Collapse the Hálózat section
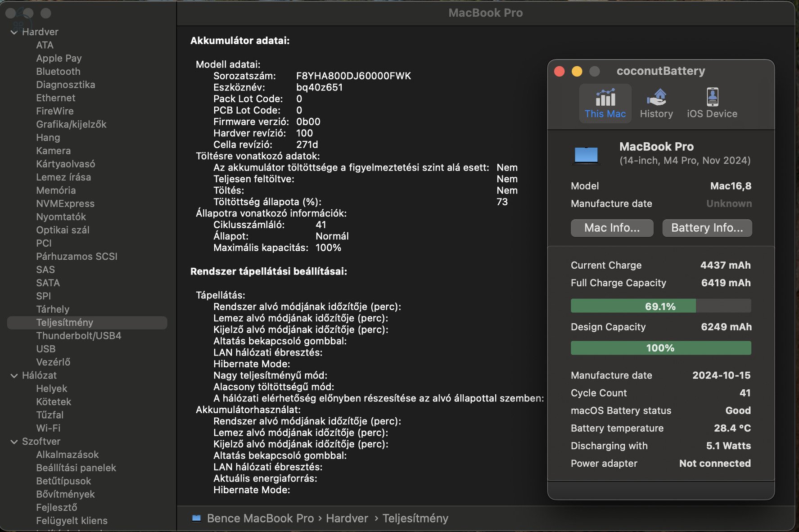This screenshot has height=532, width=799. pos(14,375)
